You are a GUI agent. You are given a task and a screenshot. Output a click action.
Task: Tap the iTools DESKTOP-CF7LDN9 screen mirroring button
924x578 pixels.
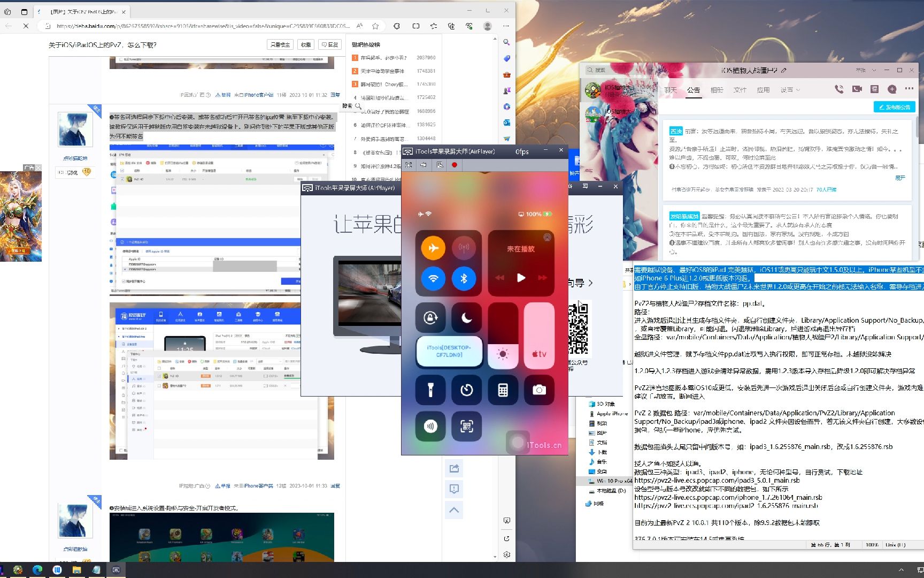[449, 351]
